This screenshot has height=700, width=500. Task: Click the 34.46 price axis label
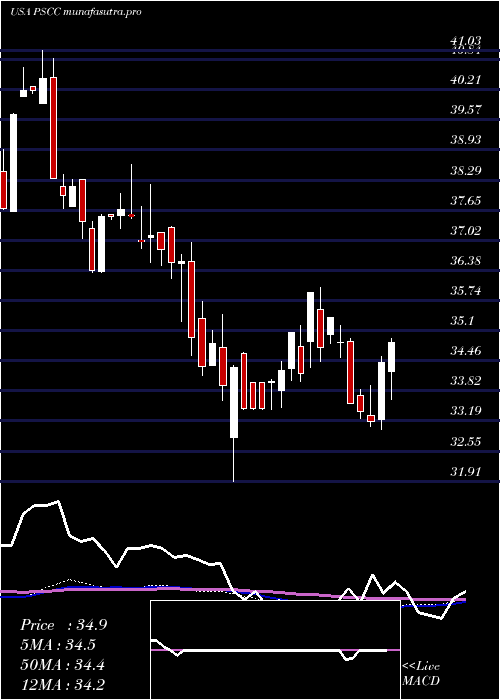click(465, 351)
